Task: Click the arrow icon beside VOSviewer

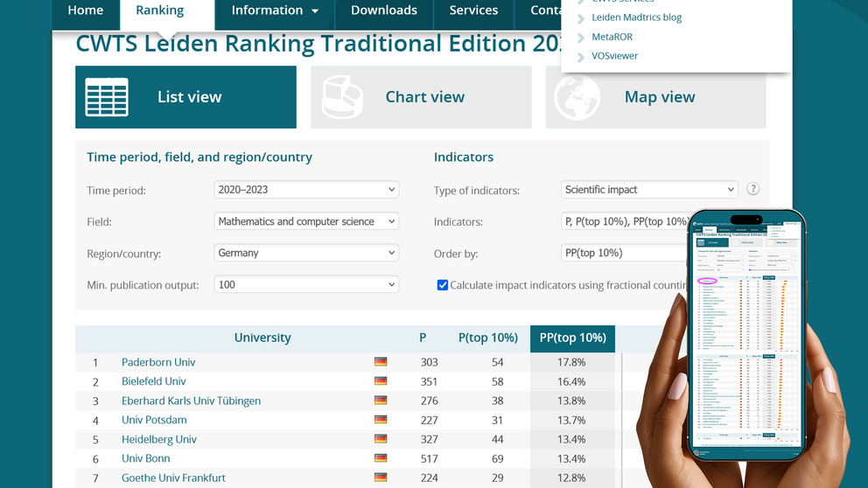Action: 581,57
